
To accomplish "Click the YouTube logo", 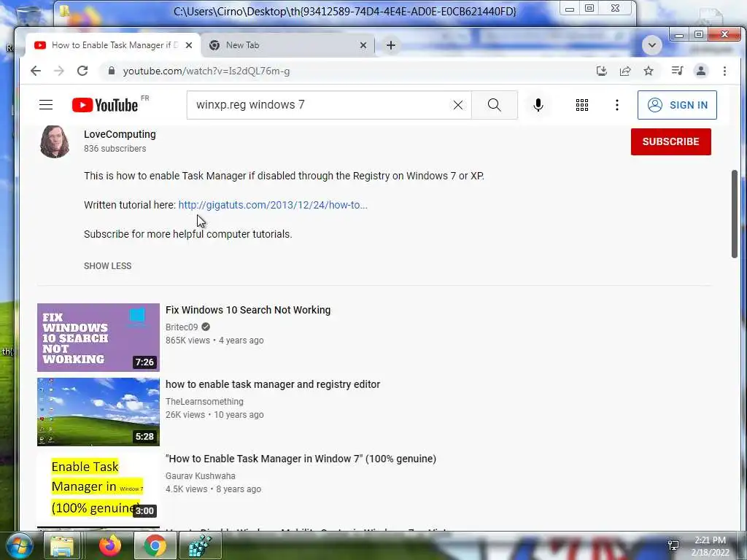I will coord(105,105).
